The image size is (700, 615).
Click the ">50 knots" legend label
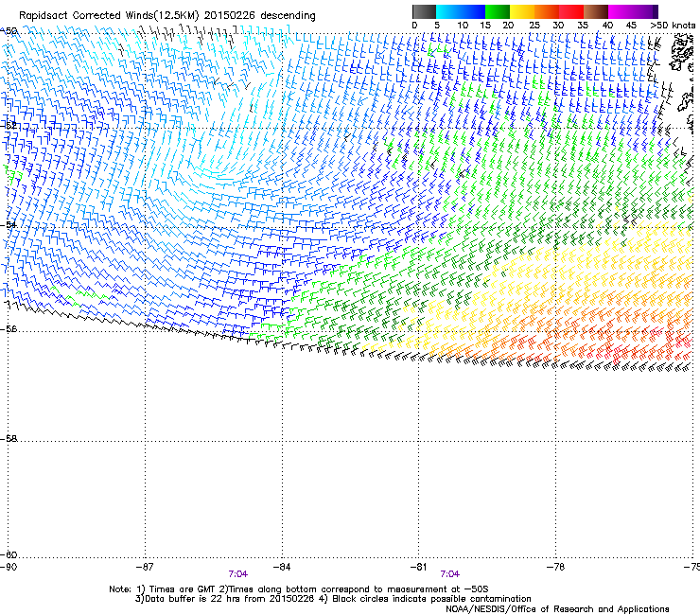click(x=673, y=26)
